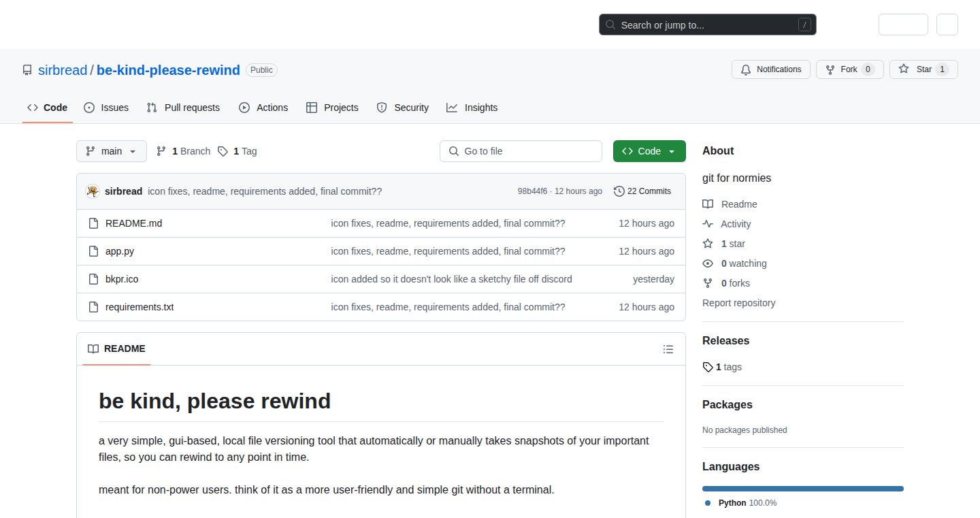
Task: Click the Notifications bell button
Action: [x=771, y=69]
